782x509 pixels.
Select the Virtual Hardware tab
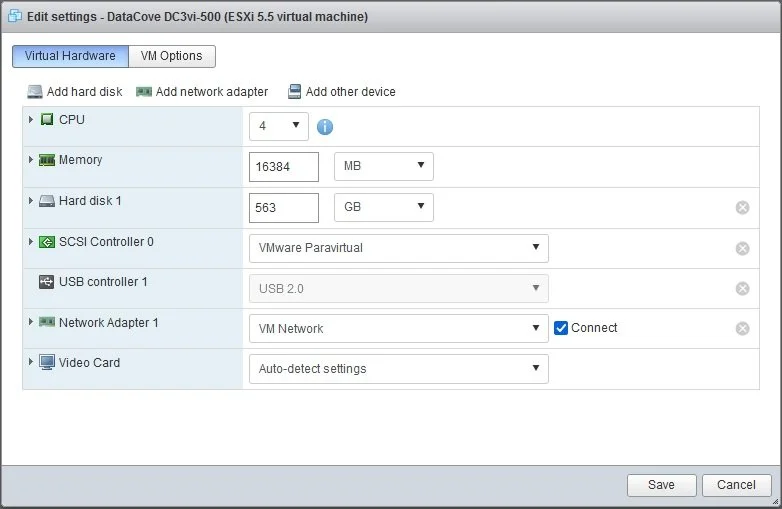[x=70, y=56]
